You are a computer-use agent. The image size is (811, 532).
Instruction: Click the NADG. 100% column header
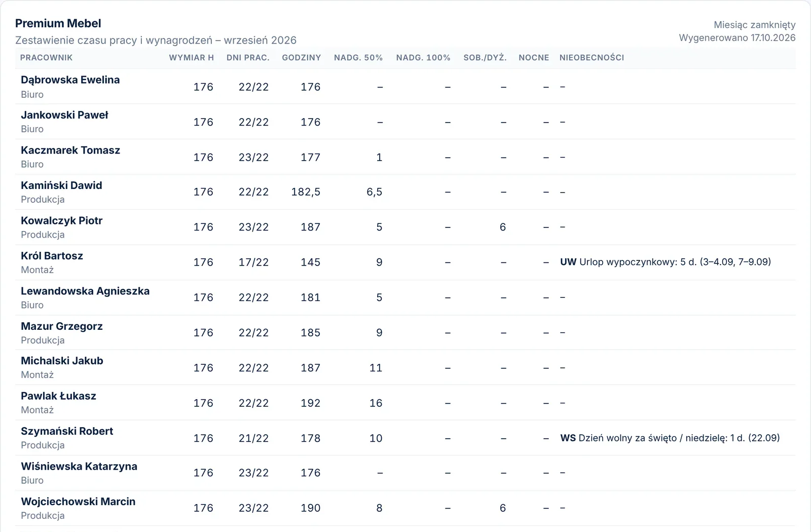pyautogui.click(x=423, y=58)
